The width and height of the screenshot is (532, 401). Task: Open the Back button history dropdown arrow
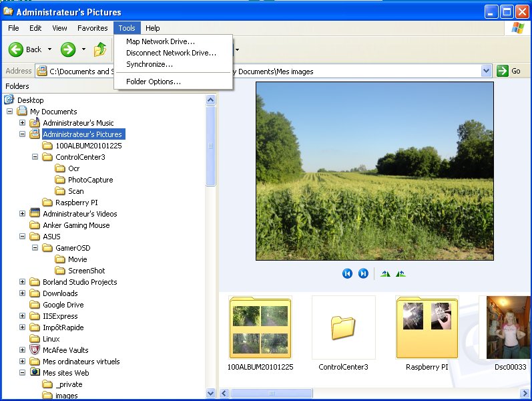[x=49, y=49]
